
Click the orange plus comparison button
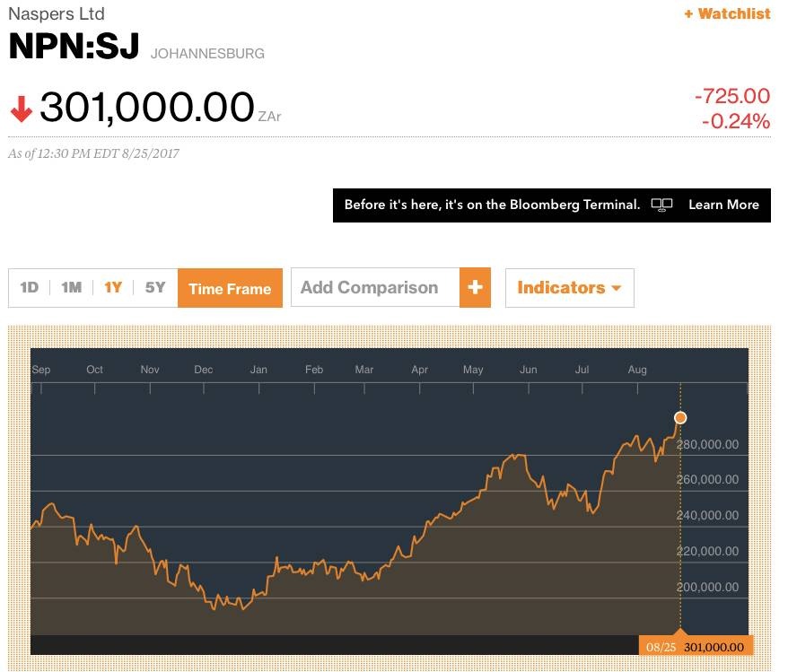[x=475, y=287]
